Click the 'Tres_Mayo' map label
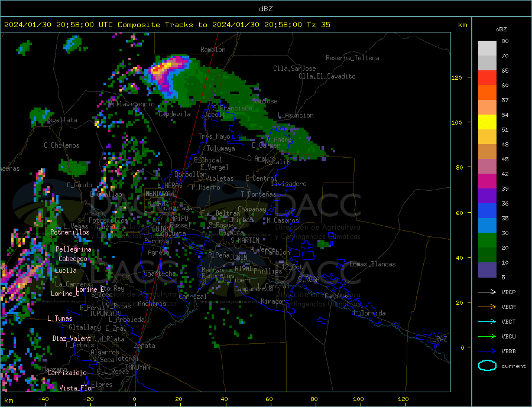 click(x=214, y=136)
